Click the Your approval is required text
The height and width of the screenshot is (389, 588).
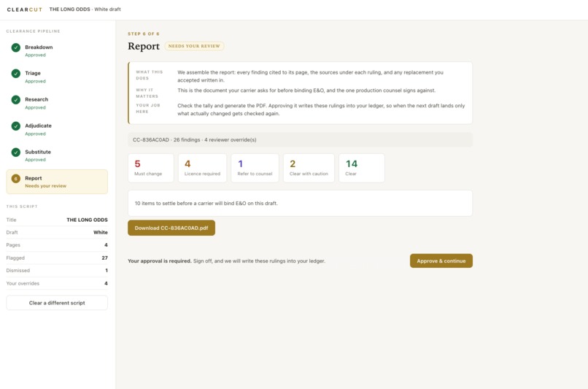159,261
